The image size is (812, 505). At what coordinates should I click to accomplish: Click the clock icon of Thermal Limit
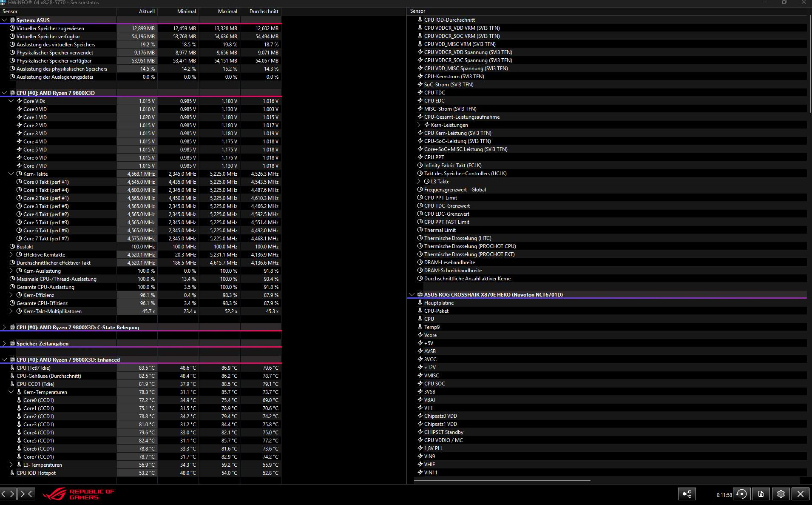click(420, 230)
